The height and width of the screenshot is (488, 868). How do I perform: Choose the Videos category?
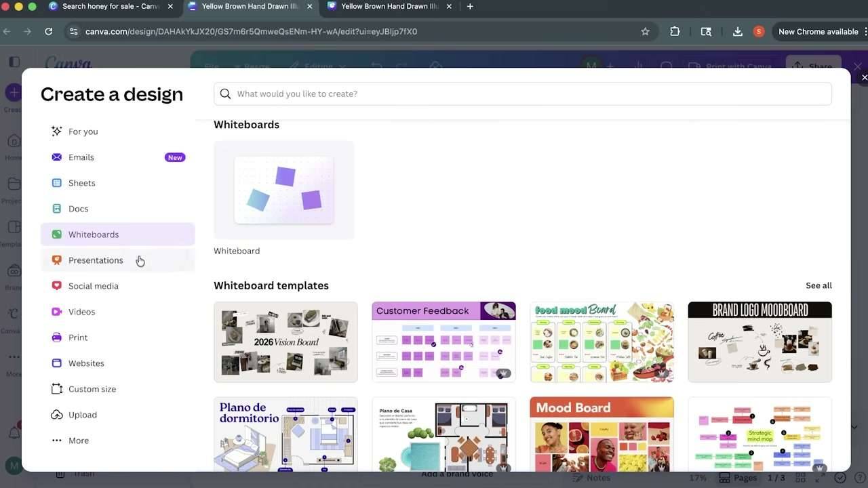tap(117, 312)
